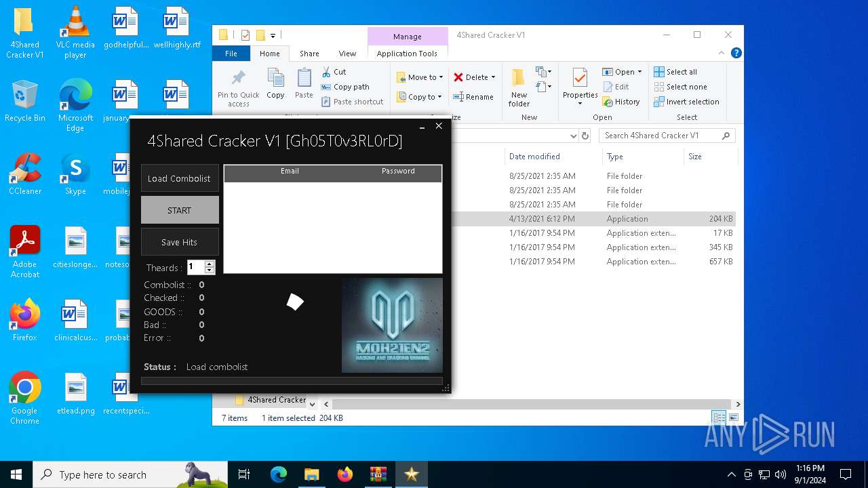Open Explorer Help question mark icon
The image size is (868, 488).
point(736,53)
